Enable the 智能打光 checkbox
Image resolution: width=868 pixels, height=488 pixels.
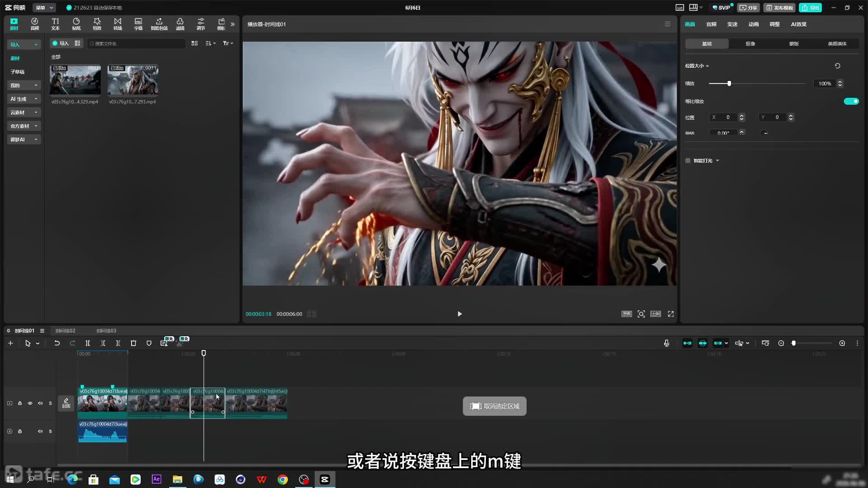click(x=688, y=161)
